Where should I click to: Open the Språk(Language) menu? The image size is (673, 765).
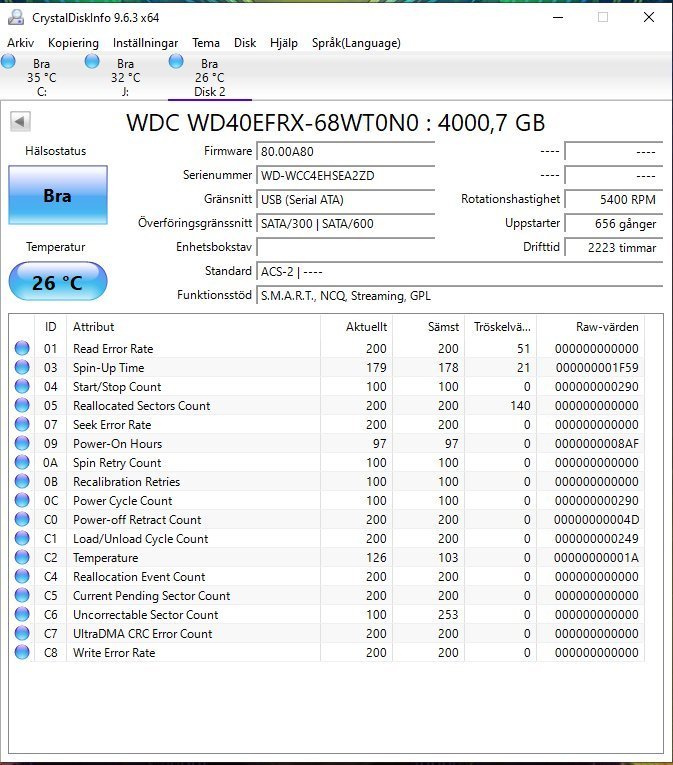pos(356,43)
